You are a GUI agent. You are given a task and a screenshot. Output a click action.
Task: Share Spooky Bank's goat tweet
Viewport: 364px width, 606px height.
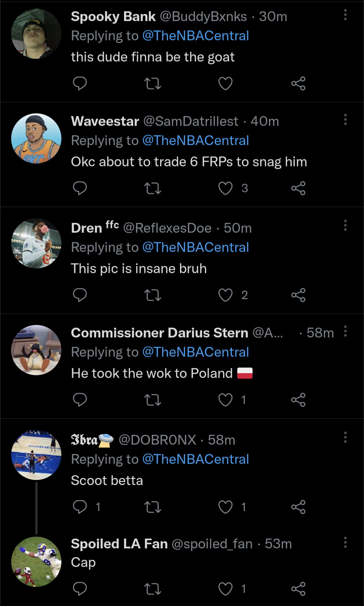point(298,83)
